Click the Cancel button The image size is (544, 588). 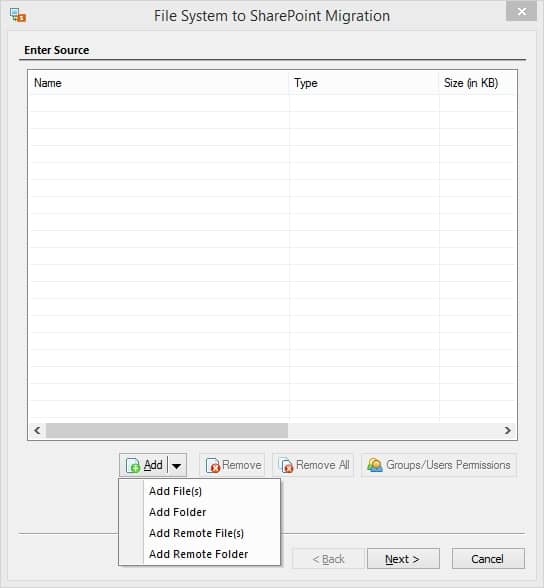488,559
